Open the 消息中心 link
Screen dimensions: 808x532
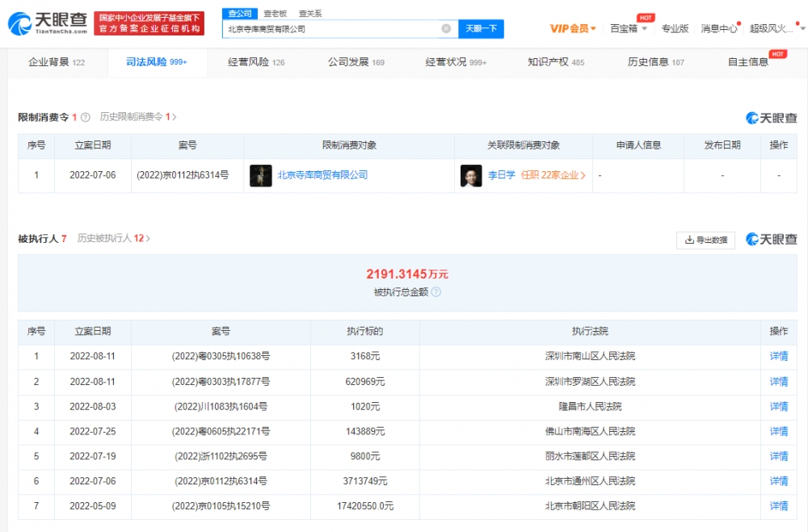pyautogui.click(x=719, y=29)
